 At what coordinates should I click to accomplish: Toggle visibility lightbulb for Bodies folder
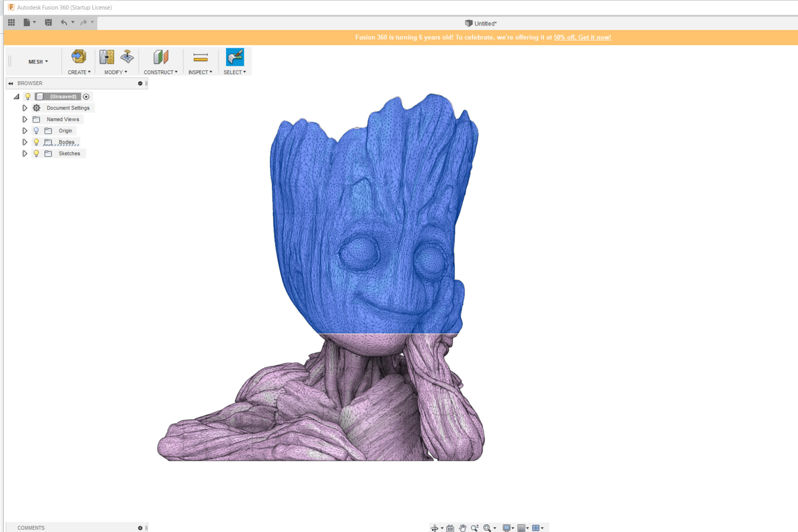36,142
